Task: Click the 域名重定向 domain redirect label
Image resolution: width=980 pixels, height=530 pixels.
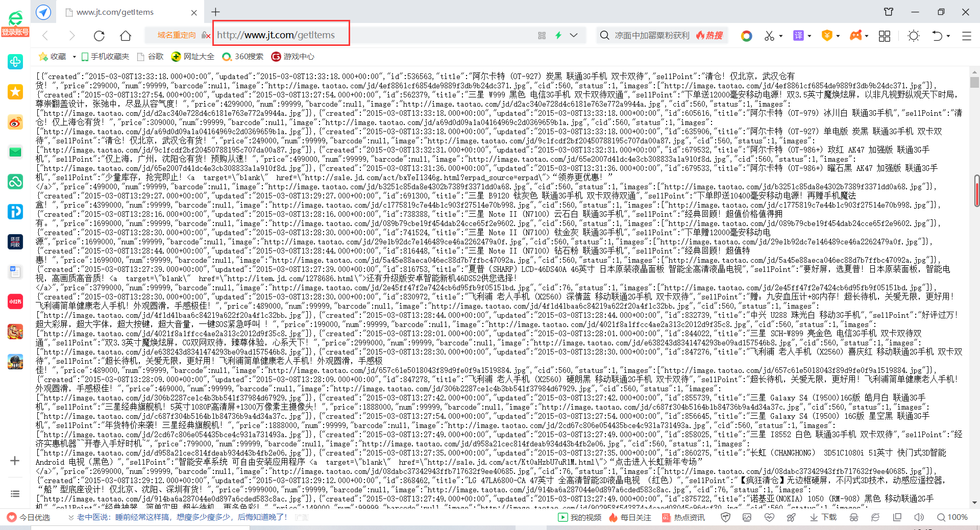Action: click(177, 35)
